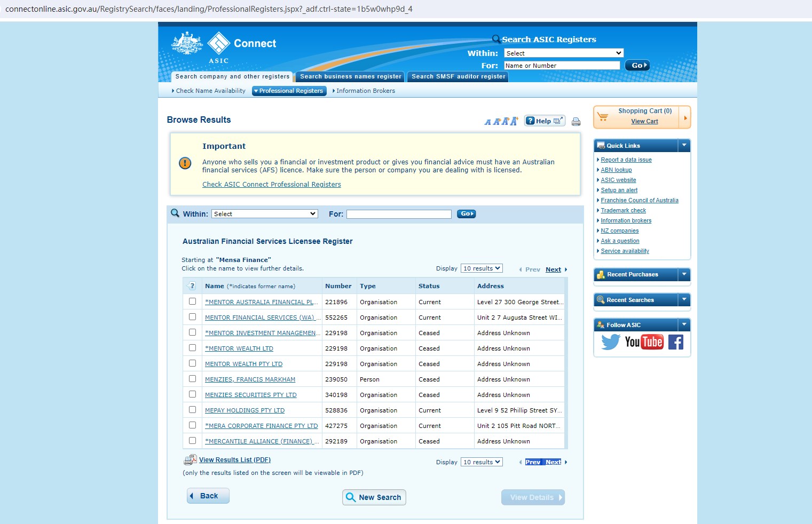
Task: Click the table help question mark icon
Action: (192, 286)
